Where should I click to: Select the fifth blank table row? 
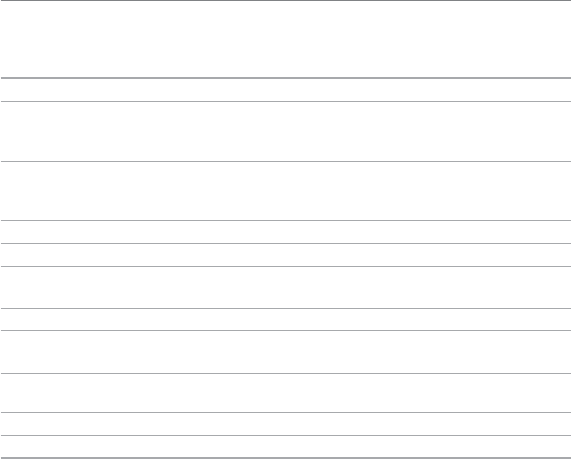point(286,255)
